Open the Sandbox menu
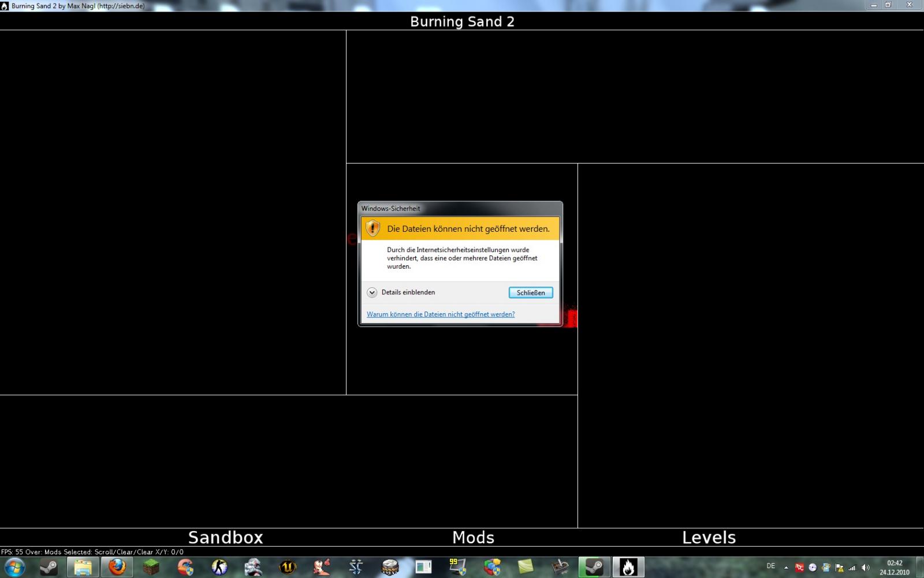The height and width of the screenshot is (578, 924). click(x=225, y=538)
